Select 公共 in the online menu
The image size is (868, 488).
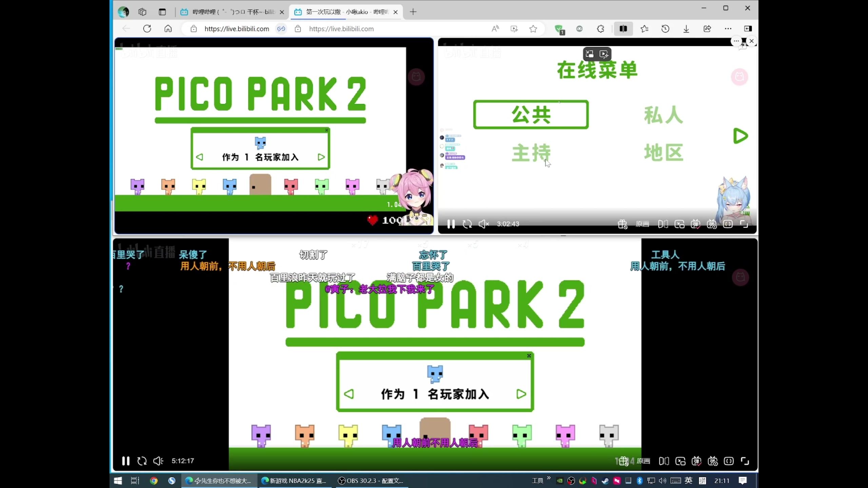coord(531,115)
